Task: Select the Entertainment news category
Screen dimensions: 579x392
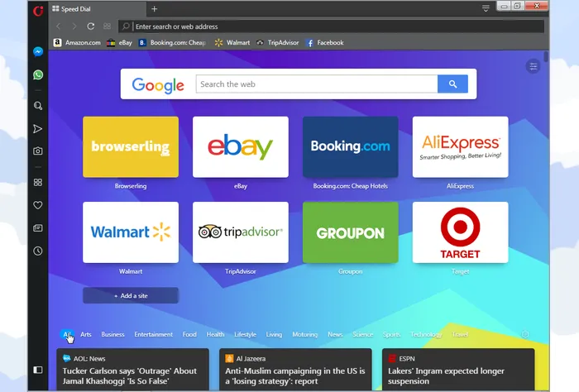Action: [x=154, y=334]
